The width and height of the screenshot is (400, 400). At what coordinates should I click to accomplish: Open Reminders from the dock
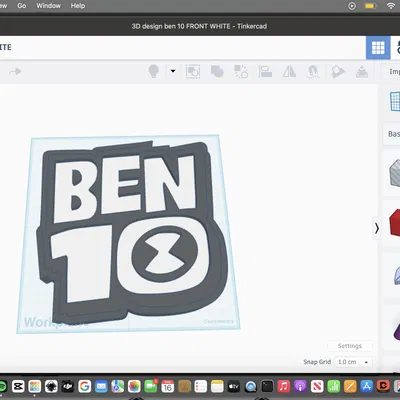point(201,386)
